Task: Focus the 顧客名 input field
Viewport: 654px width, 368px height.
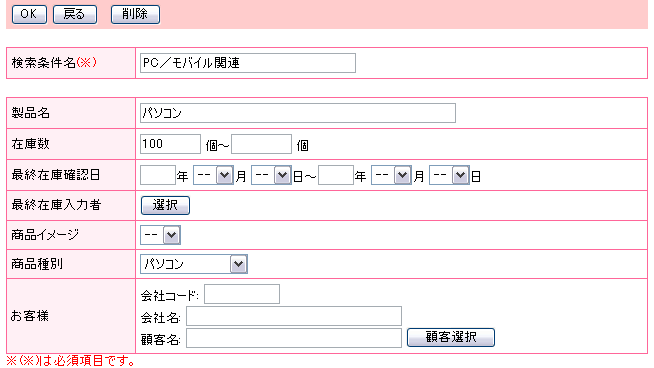Action: click(294, 338)
